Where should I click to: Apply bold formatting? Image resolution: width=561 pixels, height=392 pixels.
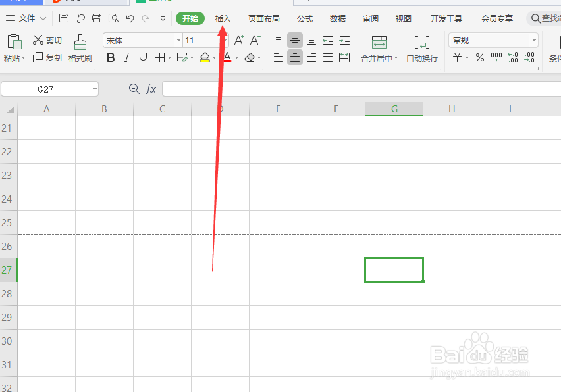coord(111,57)
